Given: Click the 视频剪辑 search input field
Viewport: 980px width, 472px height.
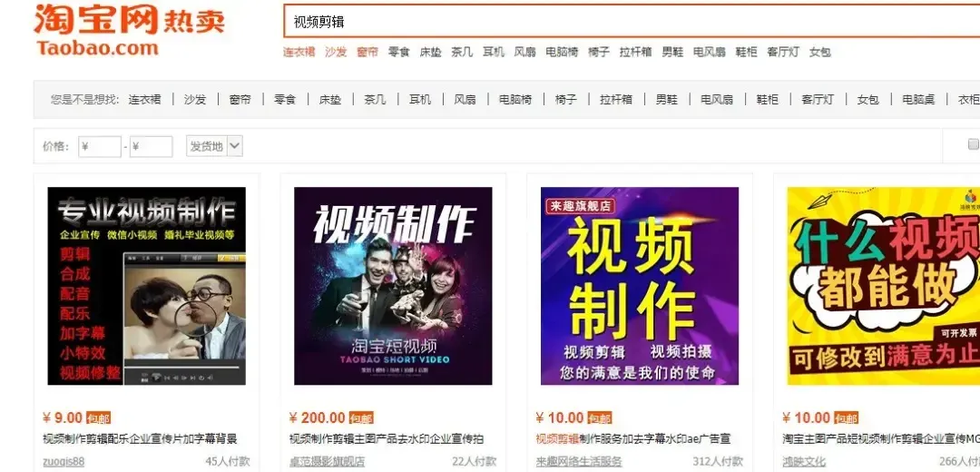Looking at the screenshot, I should 632,21.
